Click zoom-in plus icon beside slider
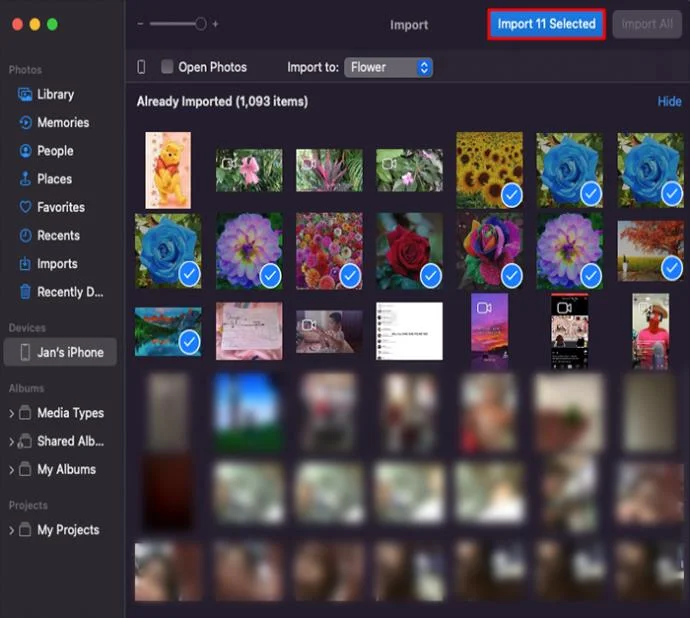This screenshot has height=618, width=690. tap(215, 24)
